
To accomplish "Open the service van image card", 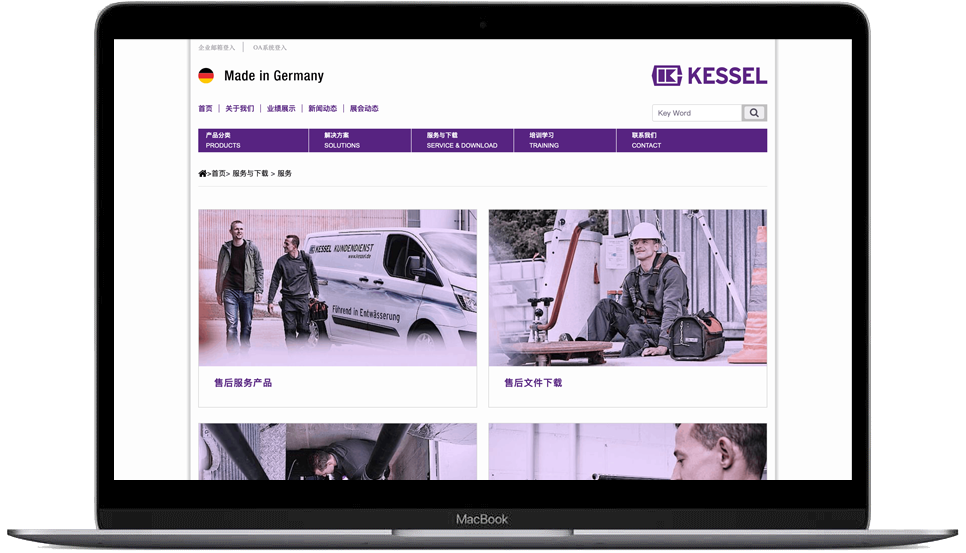I will 338,288.
